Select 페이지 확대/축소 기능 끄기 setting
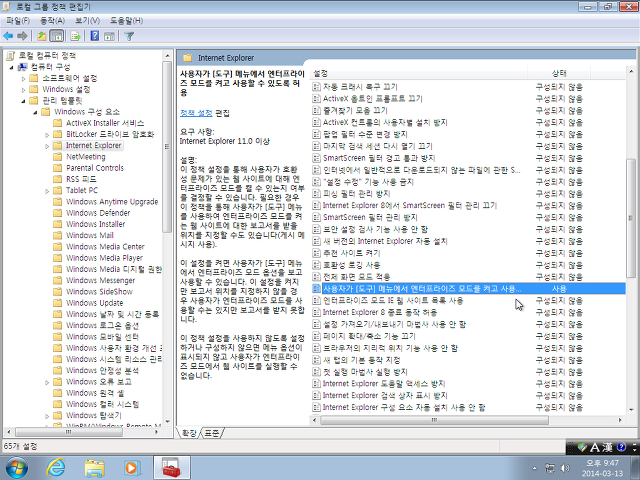The width and height of the screenshot is (640, 480). coord(369,336)
